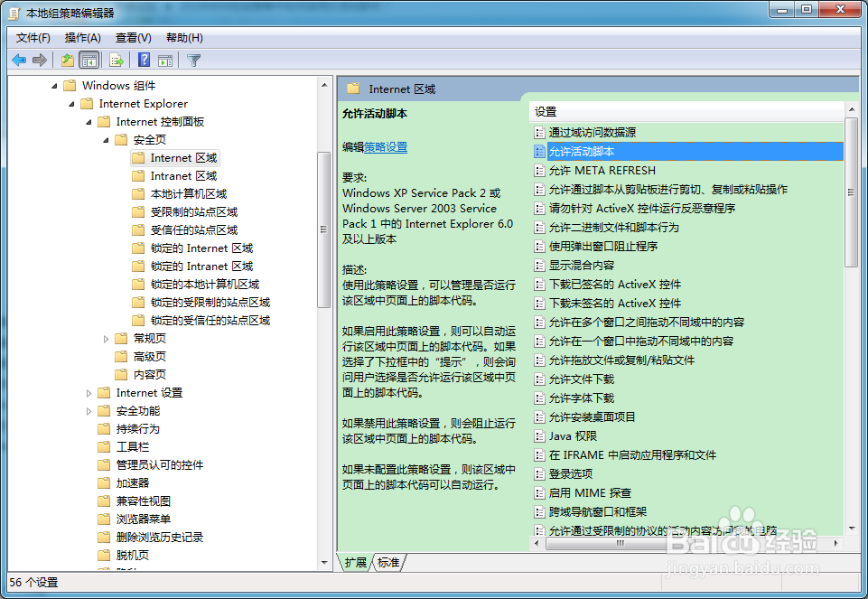
Task: Click the folder icon of 受信任的站点区域
Action: (138, 229)
